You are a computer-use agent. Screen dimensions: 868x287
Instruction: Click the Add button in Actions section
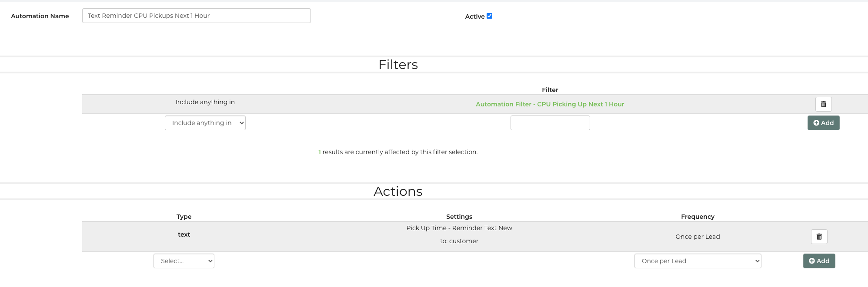pos(819,261)
